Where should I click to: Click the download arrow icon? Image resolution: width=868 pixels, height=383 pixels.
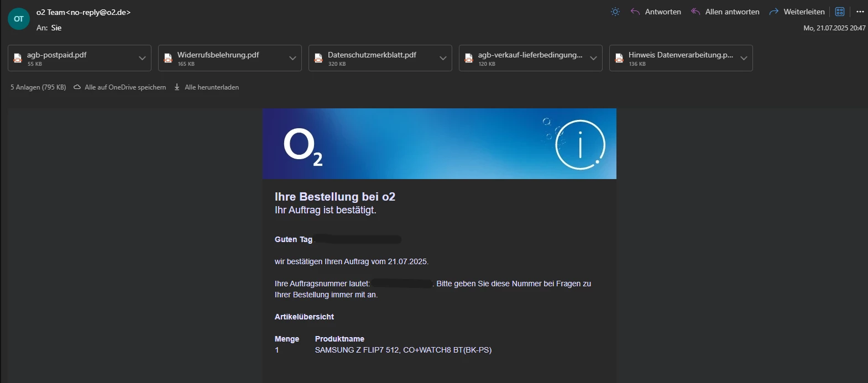(177, 87)
